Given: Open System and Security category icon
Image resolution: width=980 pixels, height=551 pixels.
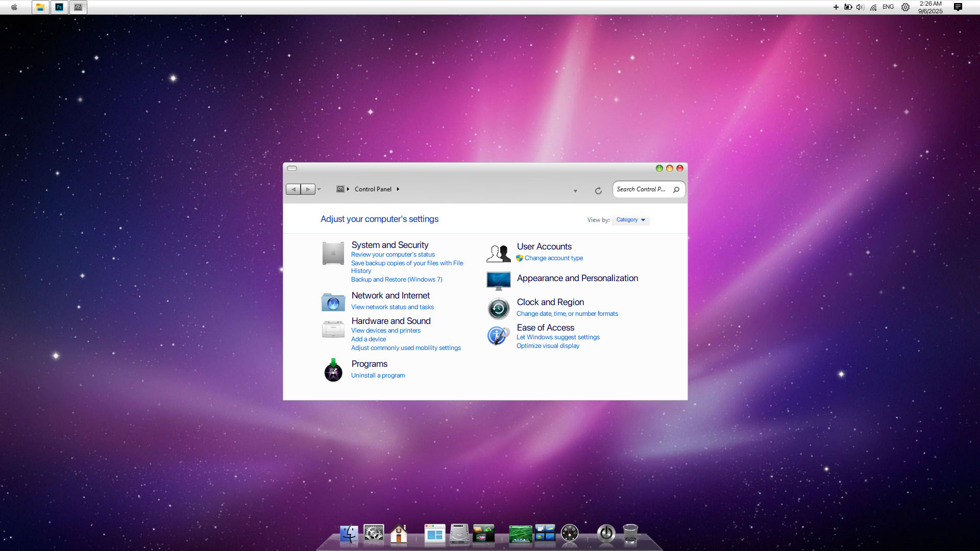Looking at the screenshot, I should click(x=333, y=254).
